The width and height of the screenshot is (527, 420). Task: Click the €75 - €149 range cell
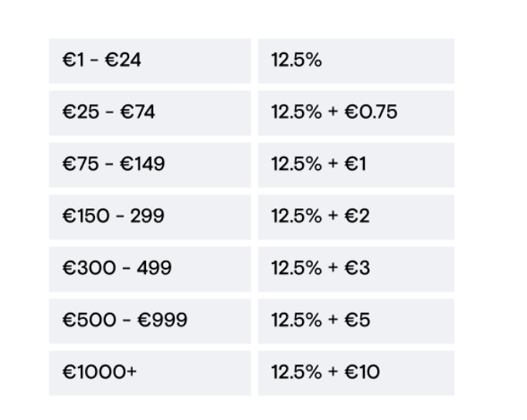pyautogui.click(x=150, y=164)
